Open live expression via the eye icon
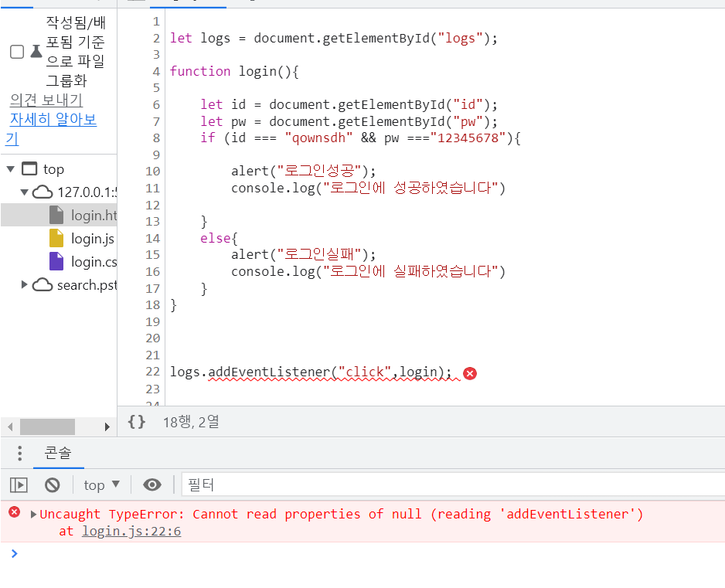The image size is (725, 588). tap(152, 485)
